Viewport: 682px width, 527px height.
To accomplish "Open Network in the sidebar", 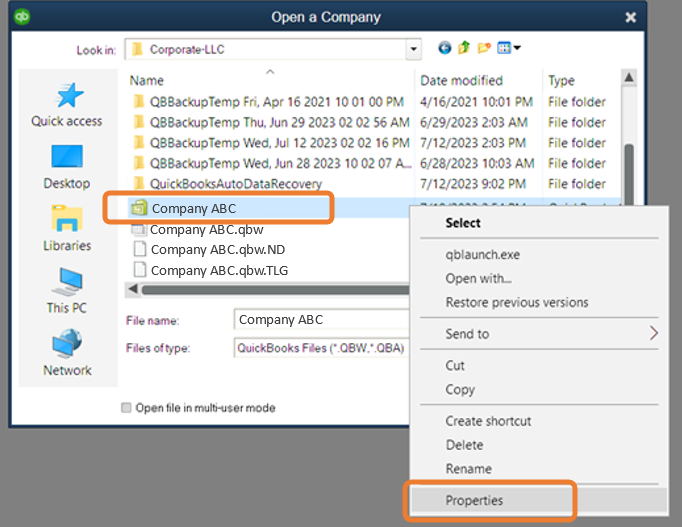I will click(x=67, y=353).
